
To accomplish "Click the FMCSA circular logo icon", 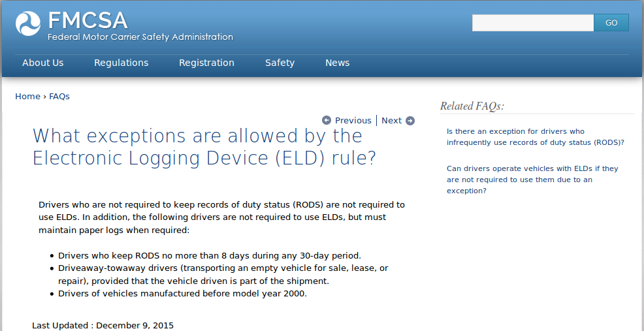I will pos(28,24).
